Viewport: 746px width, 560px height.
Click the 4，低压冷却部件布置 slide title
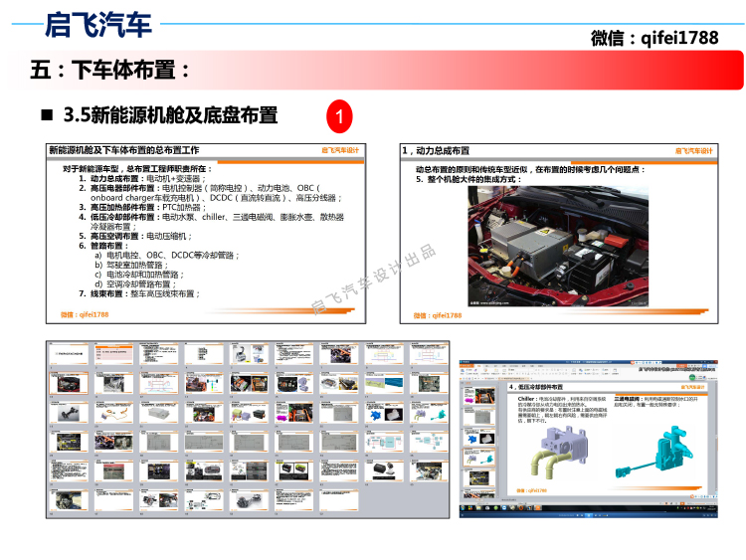click(537, 387)
